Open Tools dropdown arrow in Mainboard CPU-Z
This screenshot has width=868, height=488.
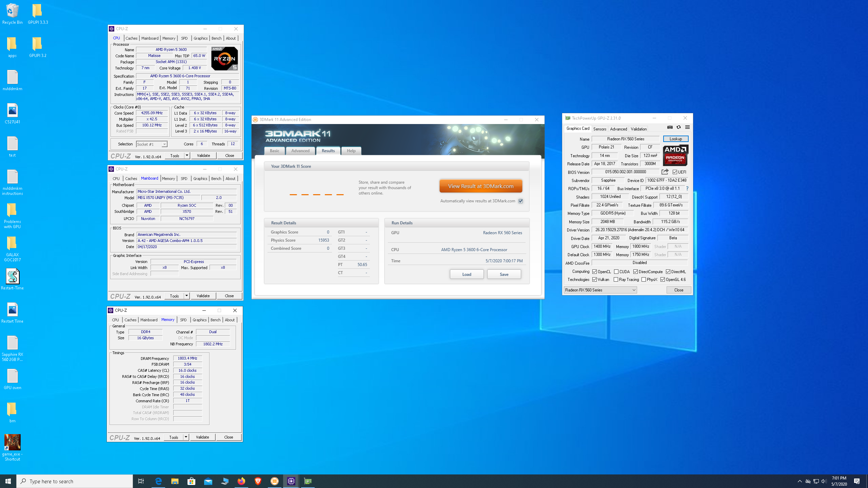click(186, 296)
